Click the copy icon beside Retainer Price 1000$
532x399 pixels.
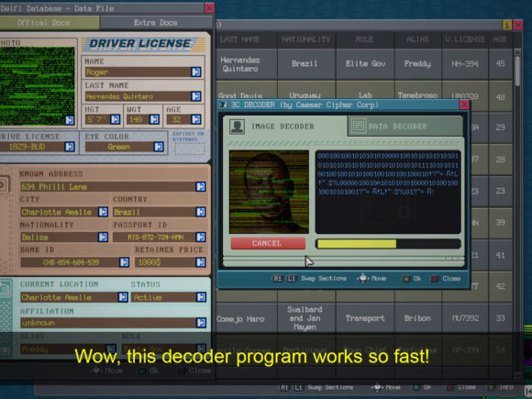[x=201, y=262]
